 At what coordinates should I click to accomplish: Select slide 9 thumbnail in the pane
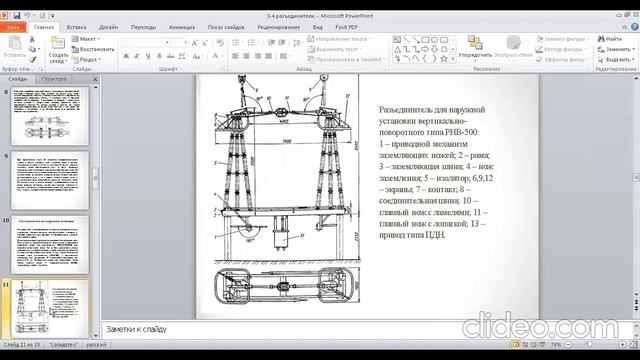[50, 180]
